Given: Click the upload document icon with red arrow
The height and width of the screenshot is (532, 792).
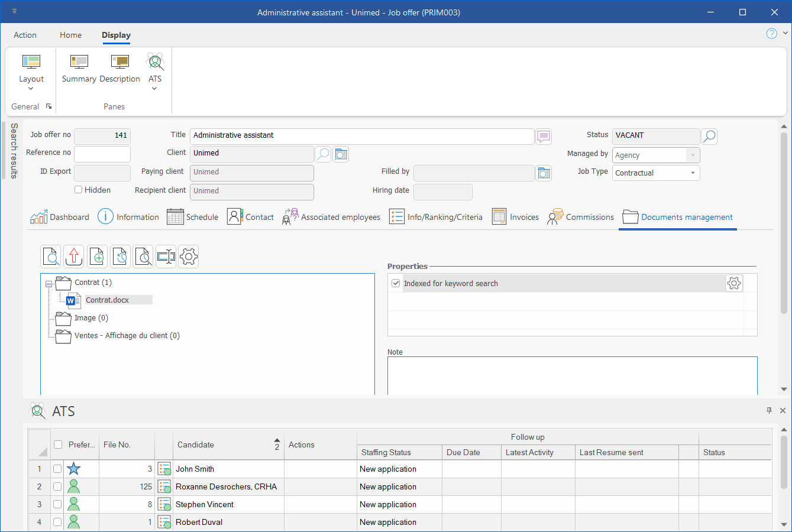Looking at the screenshot, I should click(x=74, y=257).
